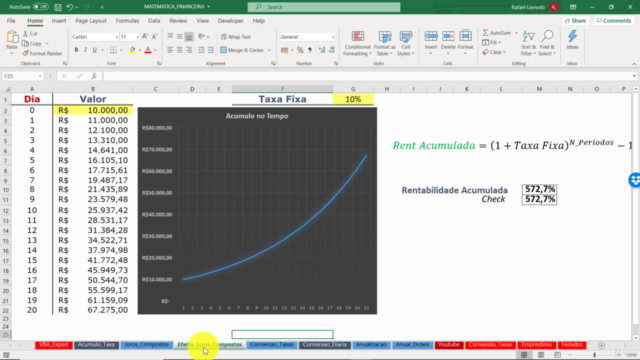Collapse the ribbon with the chevron
640x360 pixels.
(634, 64)
